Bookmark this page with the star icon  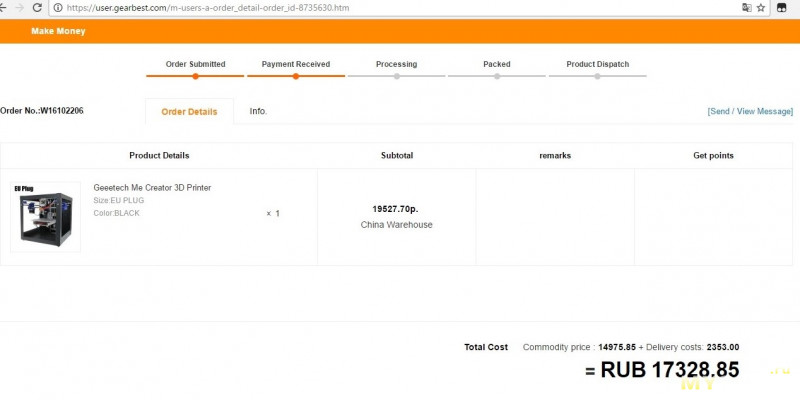tap(761, 8)
